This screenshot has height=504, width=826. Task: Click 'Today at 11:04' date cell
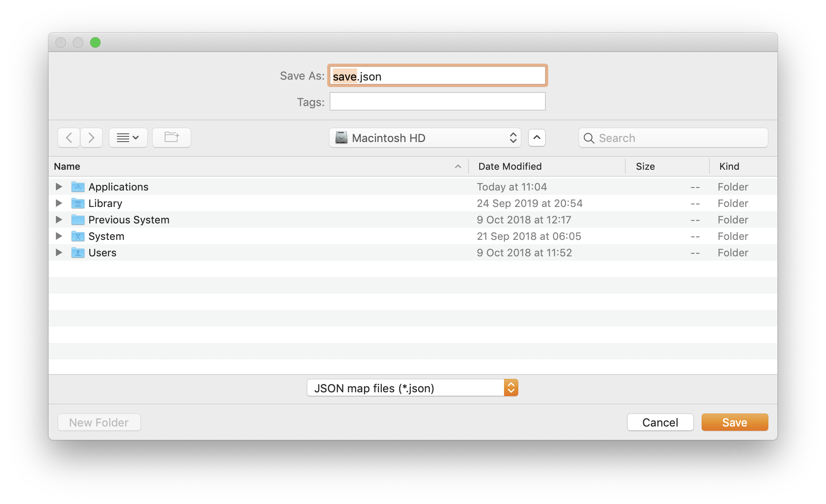coord(512,187)
